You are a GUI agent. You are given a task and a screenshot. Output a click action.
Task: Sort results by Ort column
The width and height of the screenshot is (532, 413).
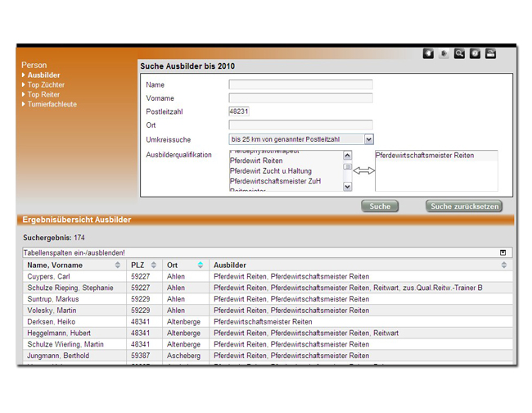(200, 265)
